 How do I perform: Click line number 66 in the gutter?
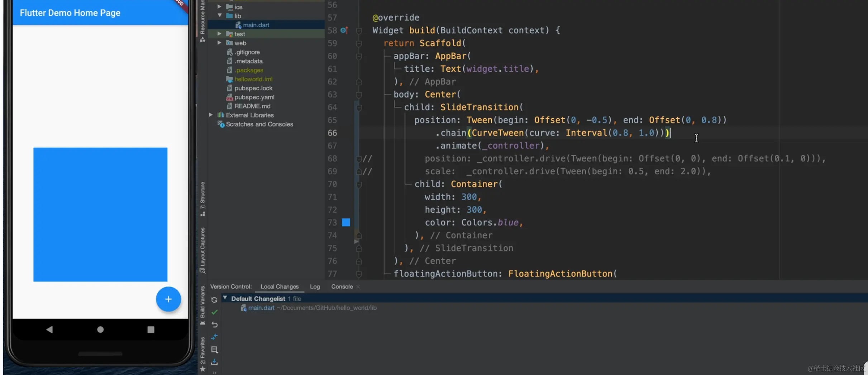coord(332,133)
